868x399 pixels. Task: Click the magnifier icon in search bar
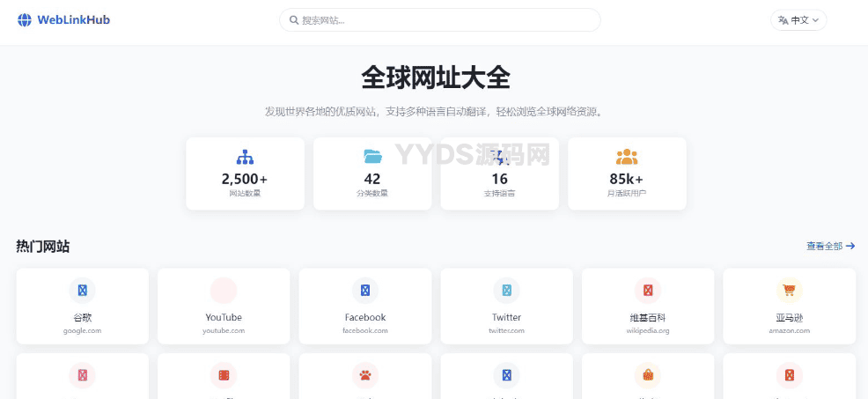[294, 20]
